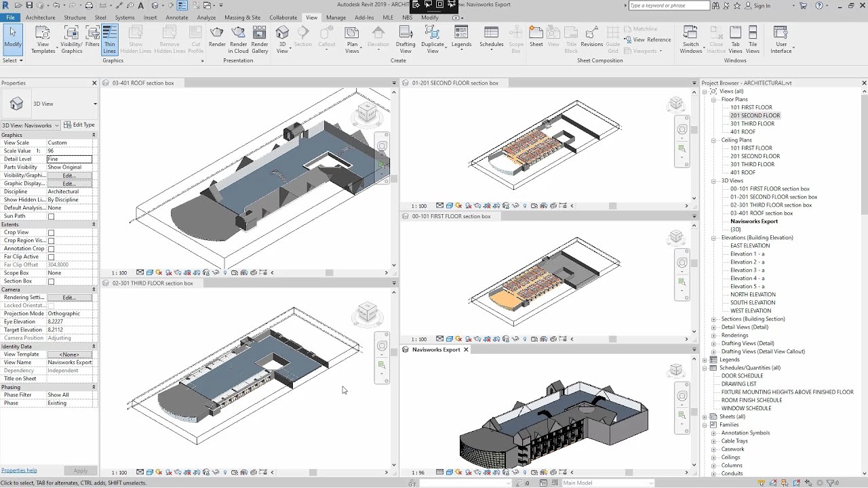Click ViewCube in Navisworks Export view
Image resolution: width=868 pixels, height=488 pixels.
tap(676, 369)
